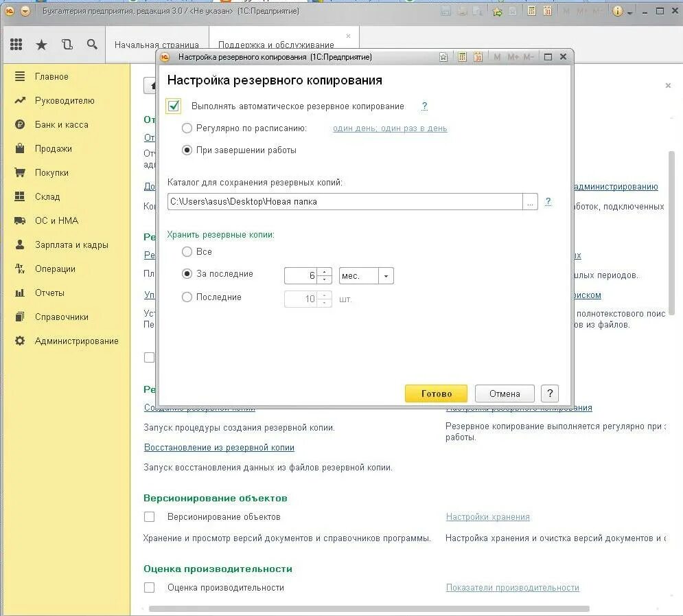Open Операции section
Image resolution: width=683 pixels, height=616 pixels.
(x=55, y=269)
